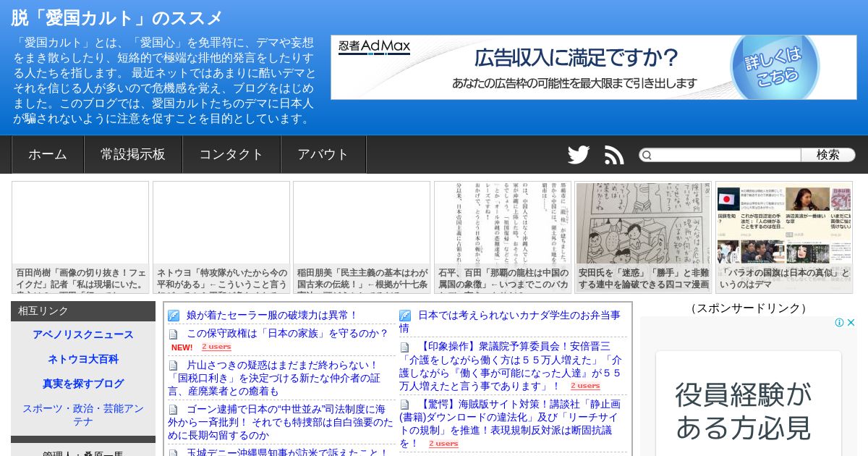
Task: Click the document icon beside 玉城デニー沖縄県知事
Action: tap(174, 452)
